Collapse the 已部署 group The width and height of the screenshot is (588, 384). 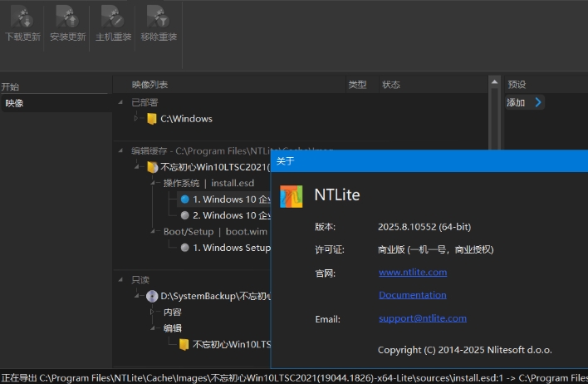coord(120,102)
